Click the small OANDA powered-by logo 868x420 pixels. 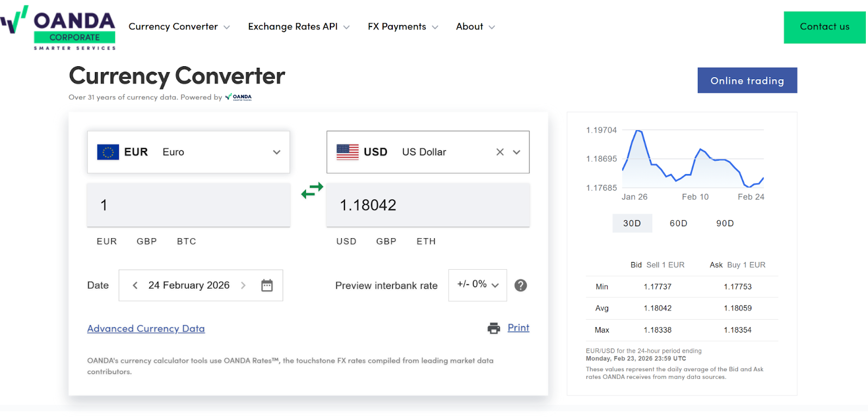click(239, 97)
